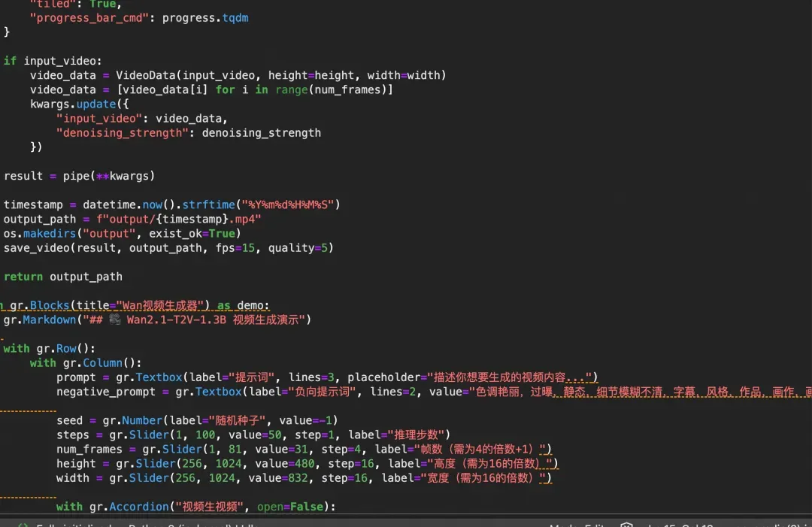Click gr.Blocks in the demo line
The width and height of the screenshot is (812, 527).
point(39,305)
